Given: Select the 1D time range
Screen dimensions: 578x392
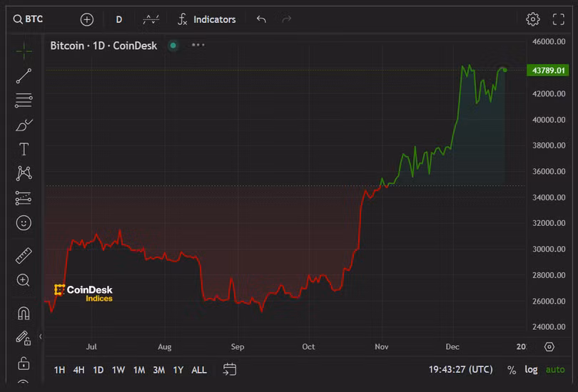Looking at the screenshot, I should click(98, 370).
